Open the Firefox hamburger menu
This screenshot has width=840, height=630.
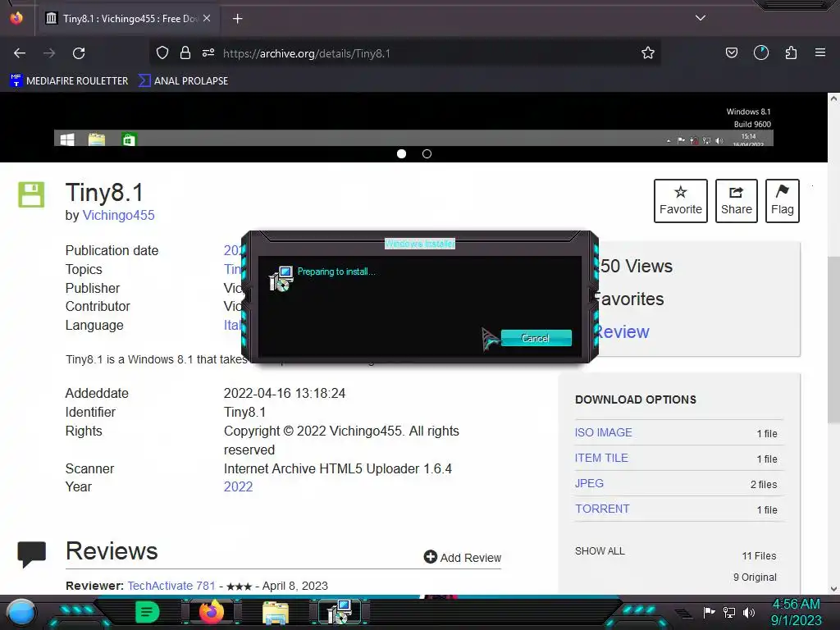[820, 52]
